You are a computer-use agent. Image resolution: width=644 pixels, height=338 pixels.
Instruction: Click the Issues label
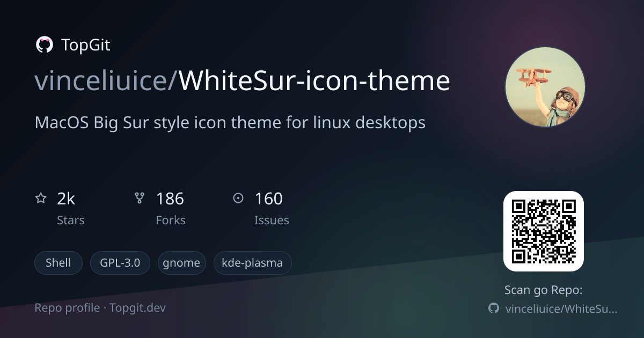(x=272, y=220)
